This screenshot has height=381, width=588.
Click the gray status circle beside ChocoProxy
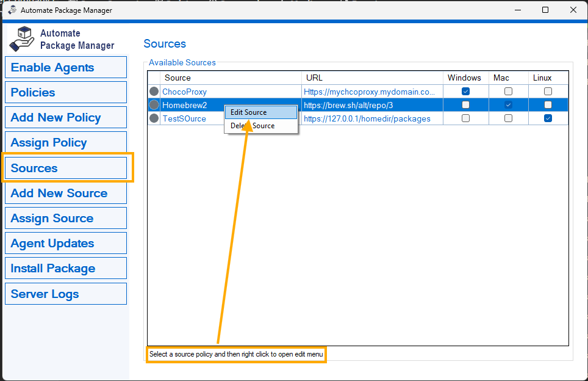point(154,92)
